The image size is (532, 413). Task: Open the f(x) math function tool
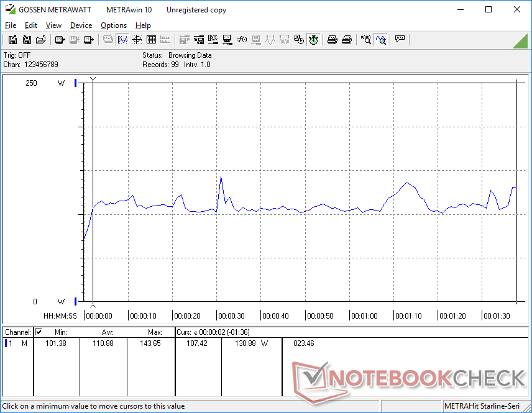[242, 40]
